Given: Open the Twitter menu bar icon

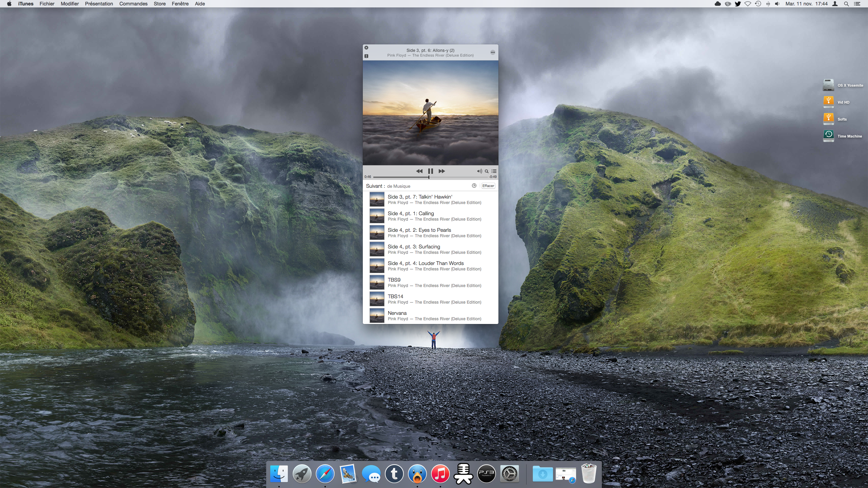Looking at the screenshot, I should tap(737, 4).
